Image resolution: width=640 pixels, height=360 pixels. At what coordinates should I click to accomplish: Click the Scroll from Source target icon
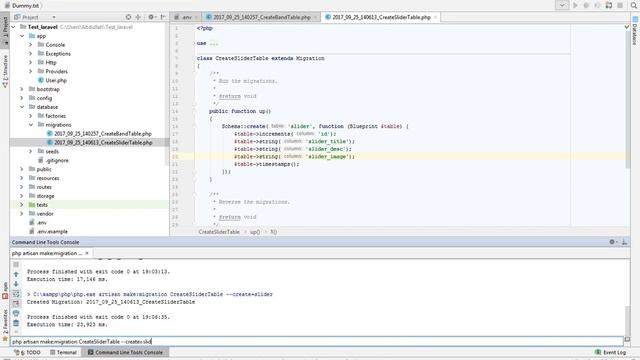tap(128, 17)
